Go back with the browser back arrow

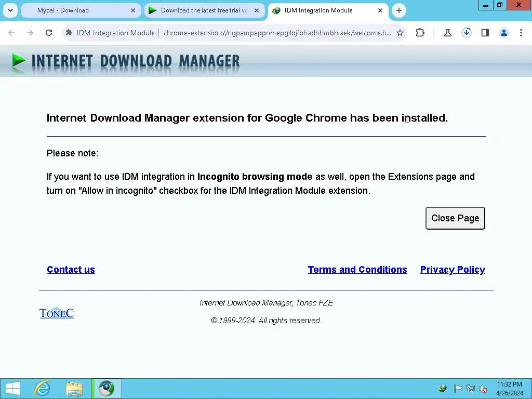[11, 33]
